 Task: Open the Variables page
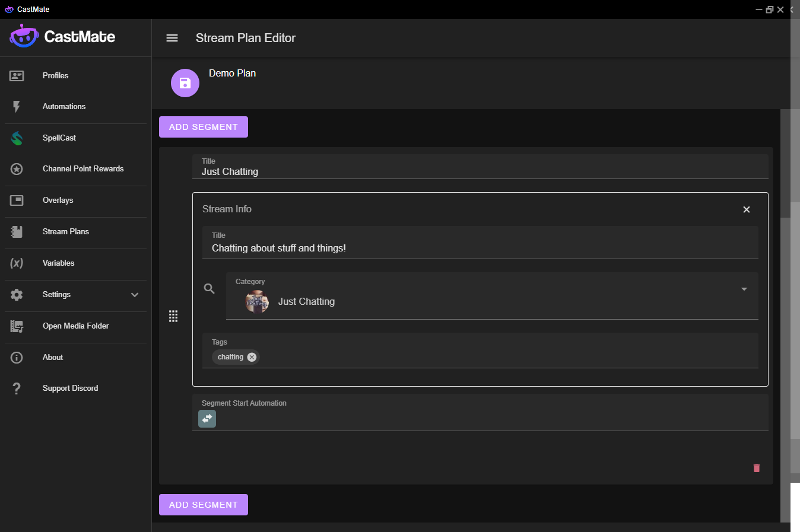click(x=58, y=263)
